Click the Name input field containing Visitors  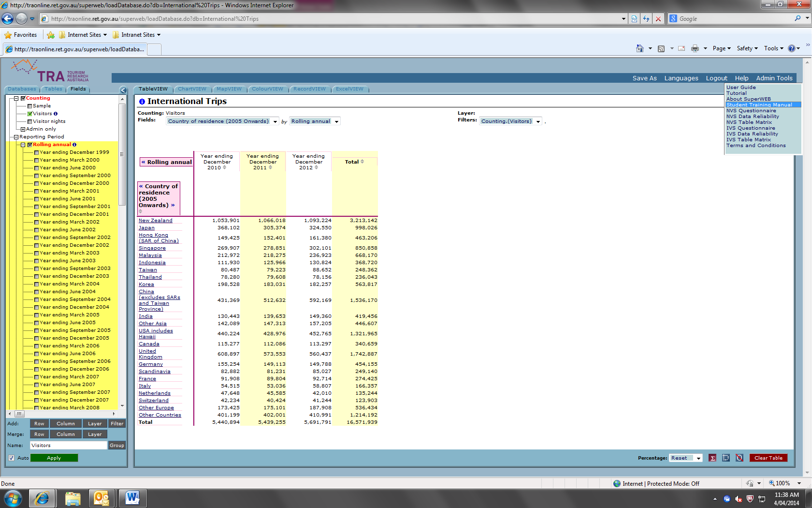click(x=68, y=446)
